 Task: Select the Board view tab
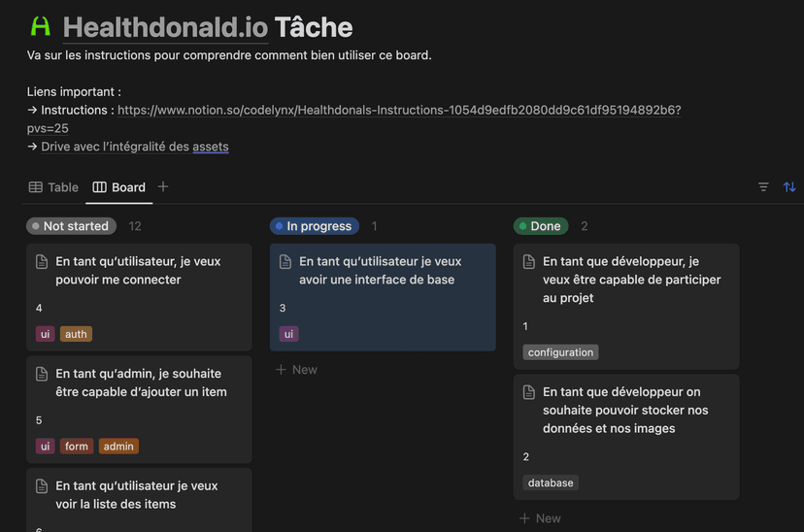tap(119, 187)
